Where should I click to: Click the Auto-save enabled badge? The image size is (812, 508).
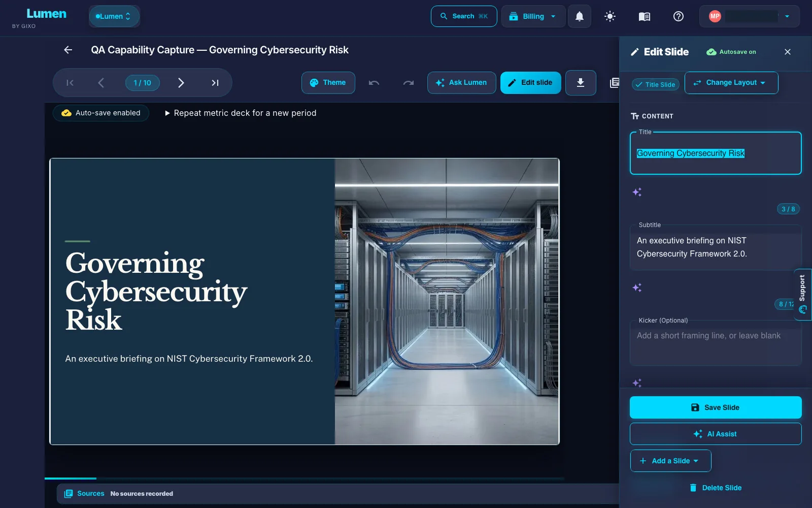point(101,113)
